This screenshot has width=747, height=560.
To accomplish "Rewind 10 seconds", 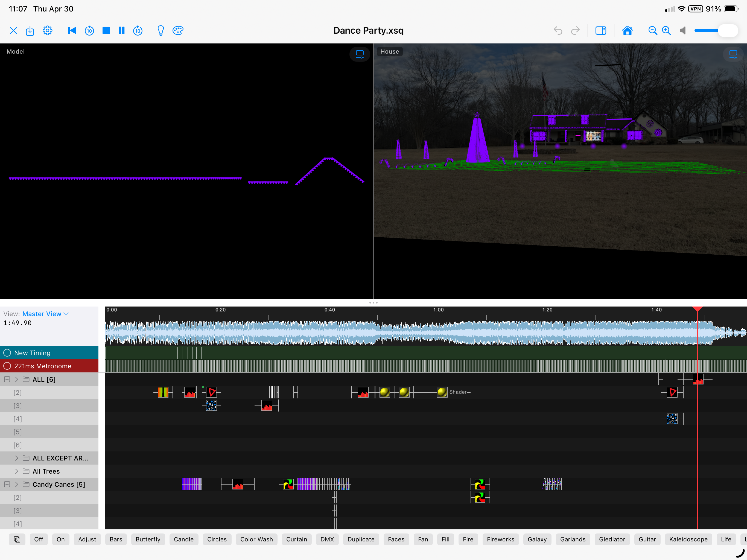I will 89,31.
